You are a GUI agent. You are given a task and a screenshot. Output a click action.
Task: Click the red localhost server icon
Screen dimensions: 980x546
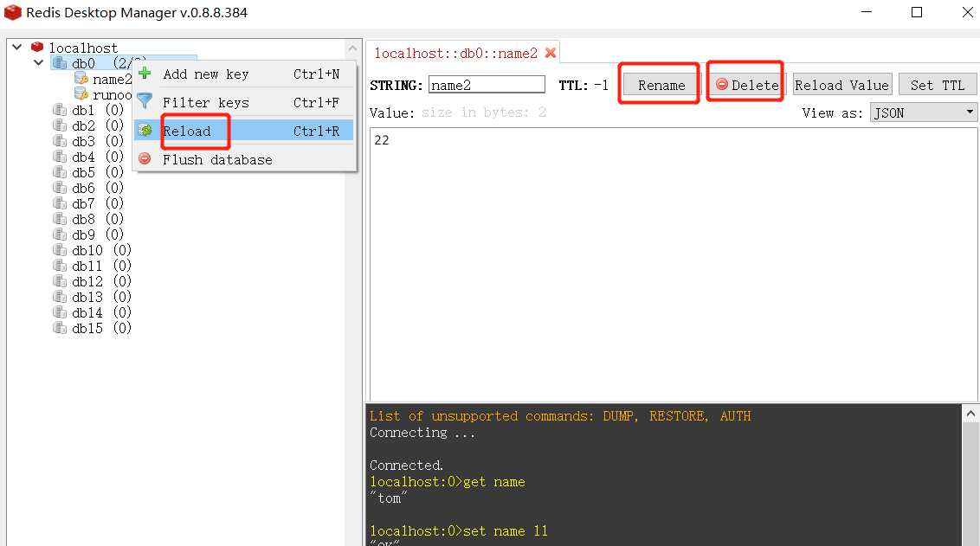(x=37, y=47)
